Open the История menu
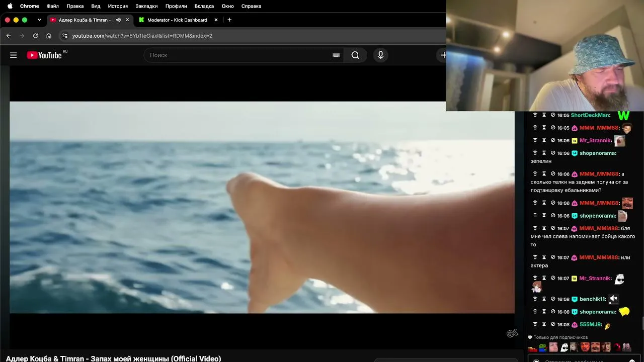This screenshot has width=644, height=362. click(x=118, y=6)
